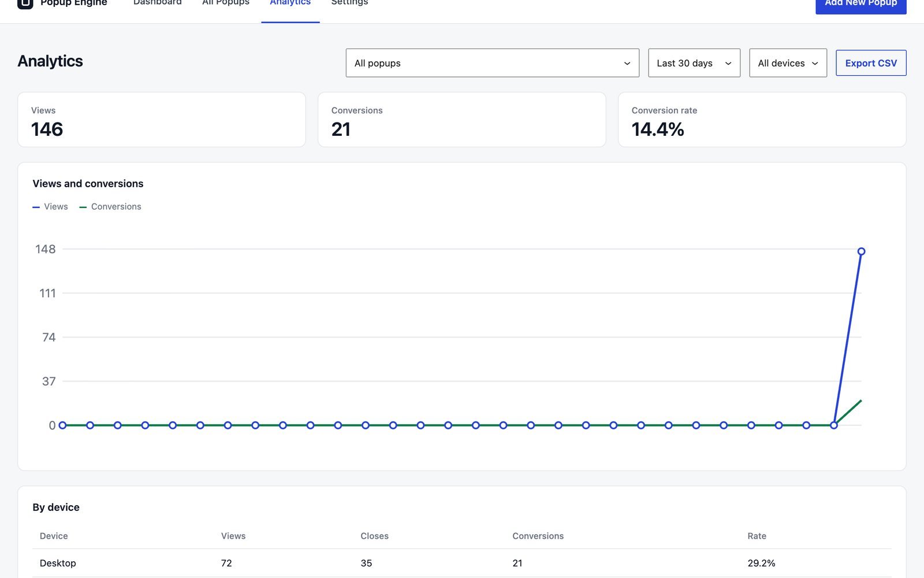Click the Views and conversions heading

[88, 183]
